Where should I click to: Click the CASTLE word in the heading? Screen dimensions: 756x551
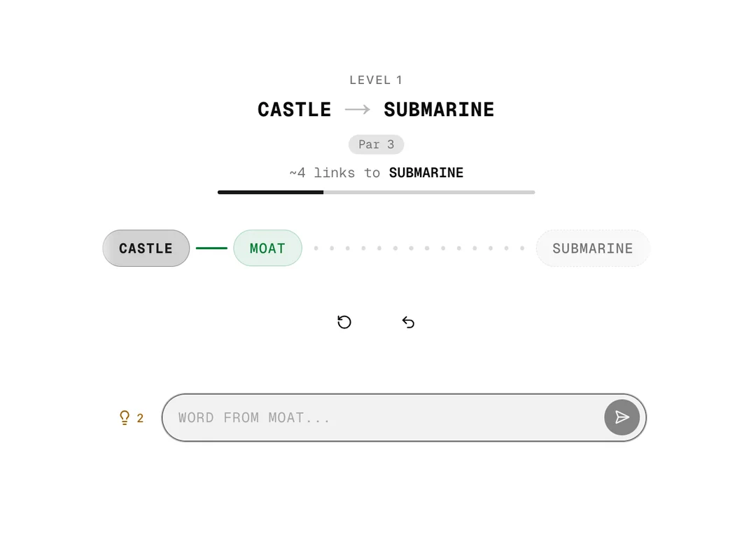pyautogui.click(x=295, y=110)
